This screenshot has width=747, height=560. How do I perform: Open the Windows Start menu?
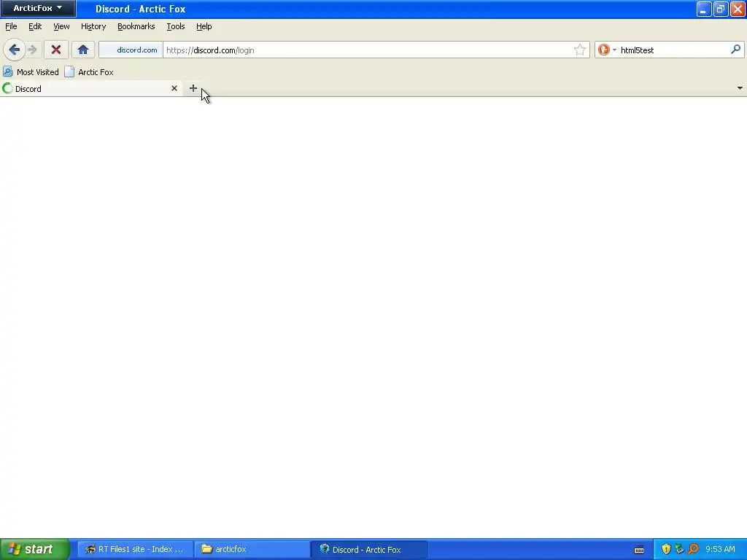click(x=35, y=549)
